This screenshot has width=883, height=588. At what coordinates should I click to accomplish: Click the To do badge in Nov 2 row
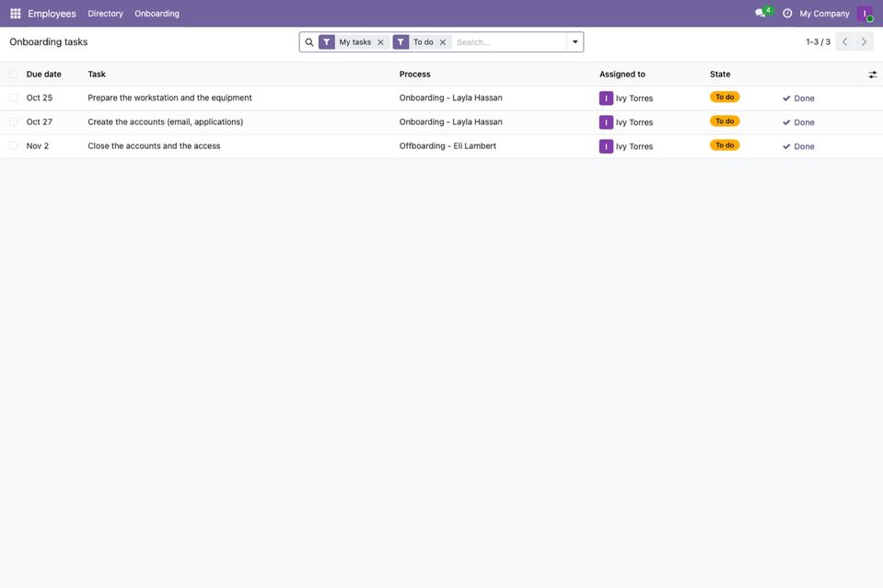coord(725,145)
